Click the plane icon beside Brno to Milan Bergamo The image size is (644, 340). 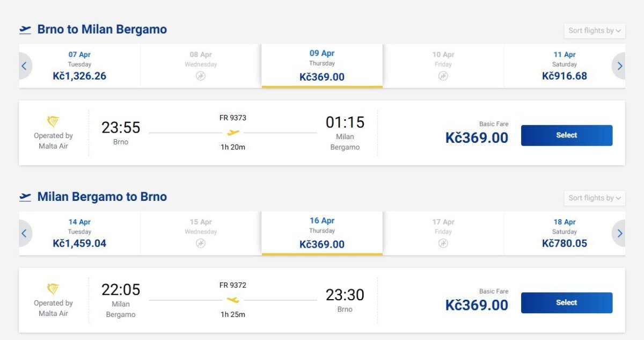(25, 30)
